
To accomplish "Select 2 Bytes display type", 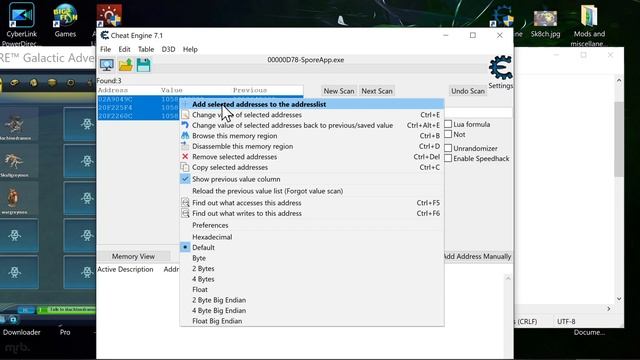I will 312,269.
